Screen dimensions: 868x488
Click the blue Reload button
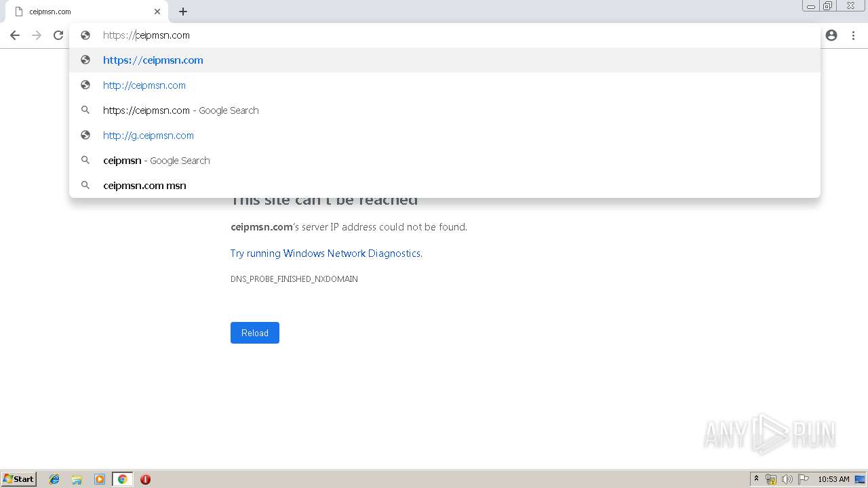coord(255,333)
